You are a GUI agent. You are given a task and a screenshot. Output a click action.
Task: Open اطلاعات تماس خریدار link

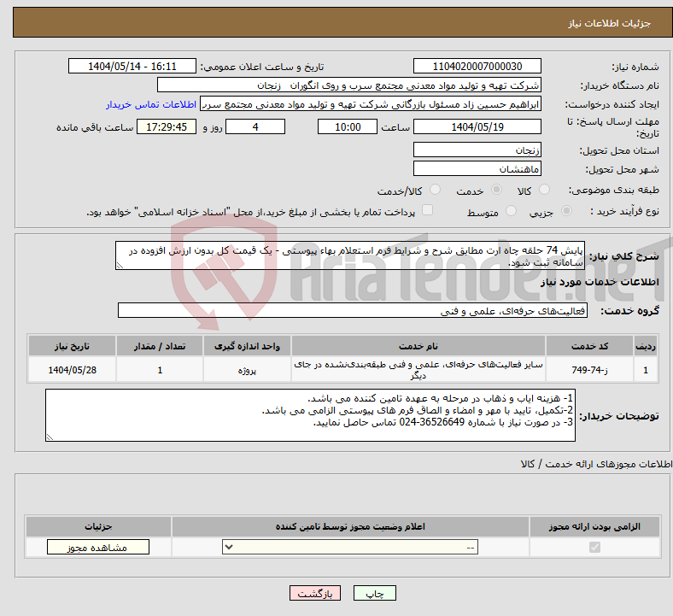point(151,104)
